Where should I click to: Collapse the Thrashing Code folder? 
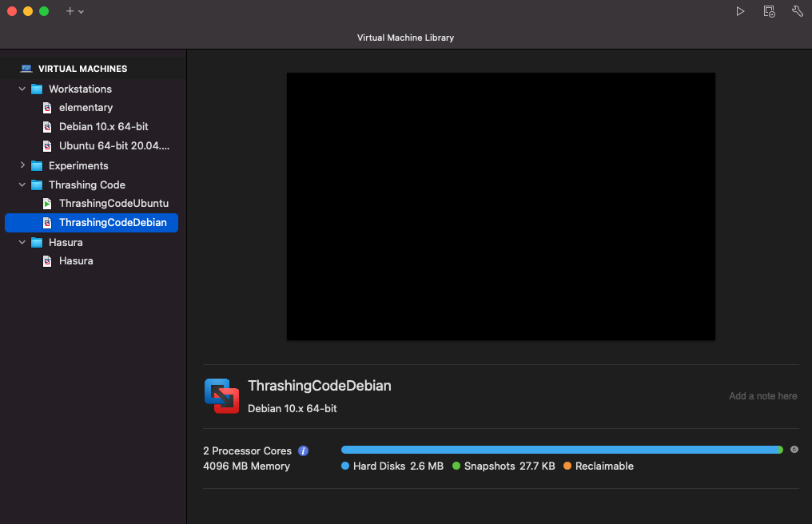pos(22,185)
